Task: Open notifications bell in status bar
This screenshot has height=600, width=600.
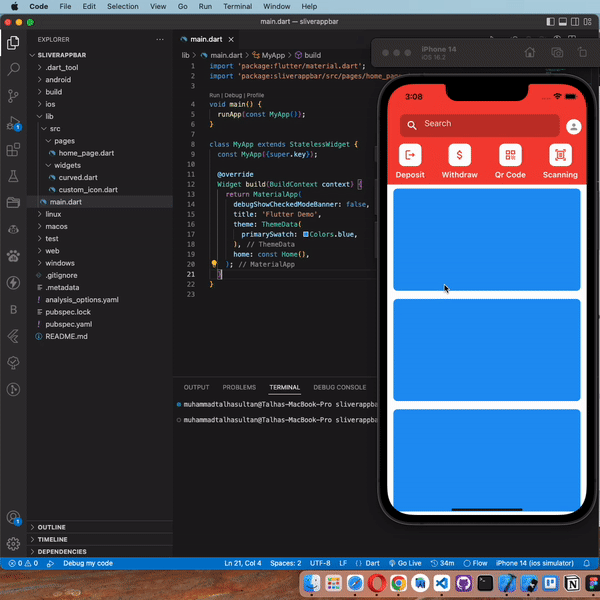Action: coord(587,563)
